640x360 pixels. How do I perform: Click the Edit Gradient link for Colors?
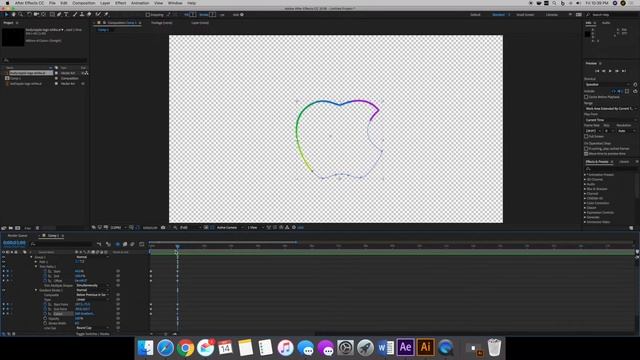(84, 314)
